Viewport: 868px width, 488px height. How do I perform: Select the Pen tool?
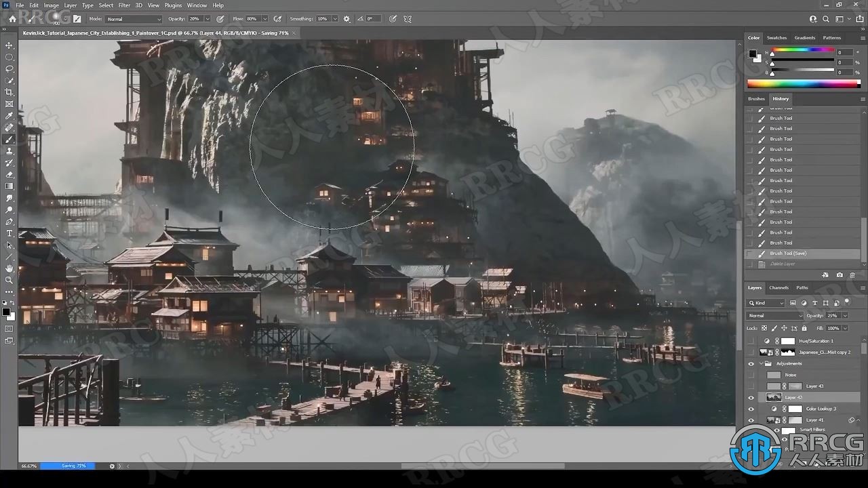click(9, 222)
